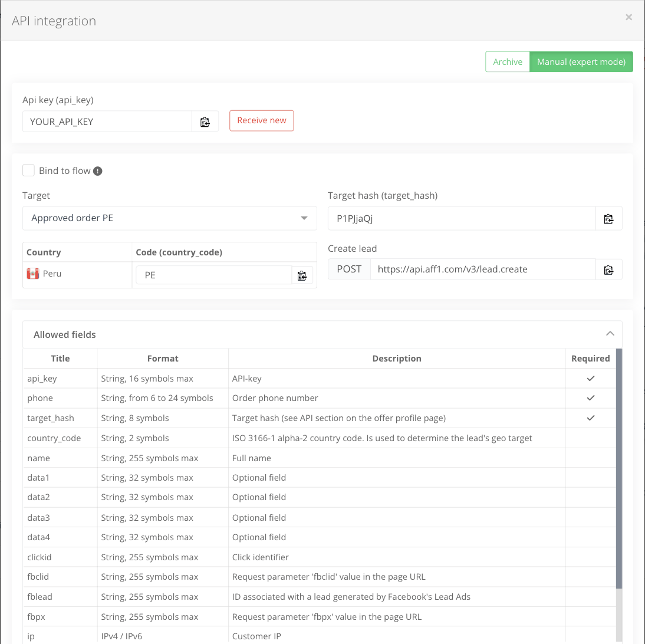Click the Code (country_code) column header
The width and height of the screenshot is (645, 644).
pyautogui.click(x=179, y=252)
